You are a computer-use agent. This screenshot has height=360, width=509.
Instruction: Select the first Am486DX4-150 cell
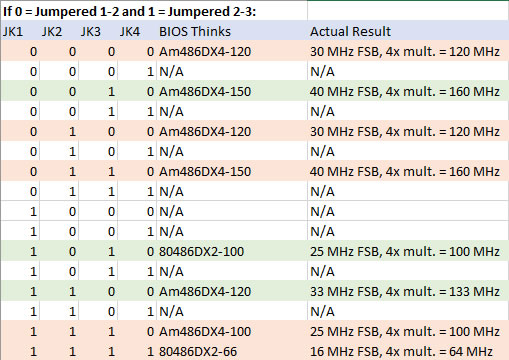(x=232, y=91)
